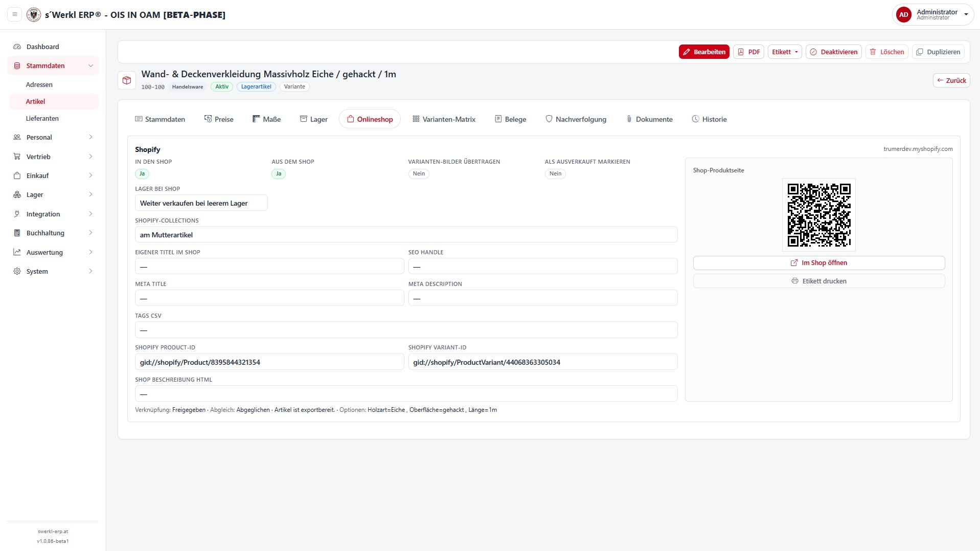Expand the Einkauf sidebar section
Image resolution: width=980 pixels, height=551 pixels.
53,175
